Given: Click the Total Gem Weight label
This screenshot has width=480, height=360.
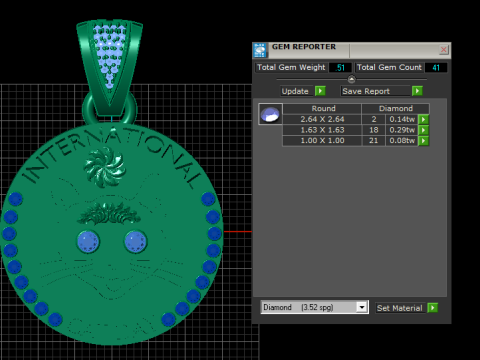Looking at the screenshot, I should [291, 67].
